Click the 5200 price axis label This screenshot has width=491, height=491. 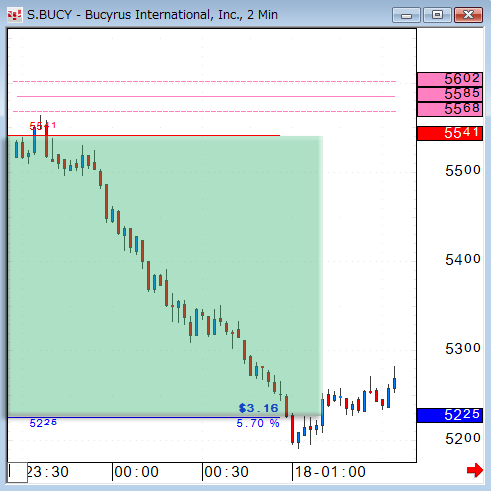(463, 439)
